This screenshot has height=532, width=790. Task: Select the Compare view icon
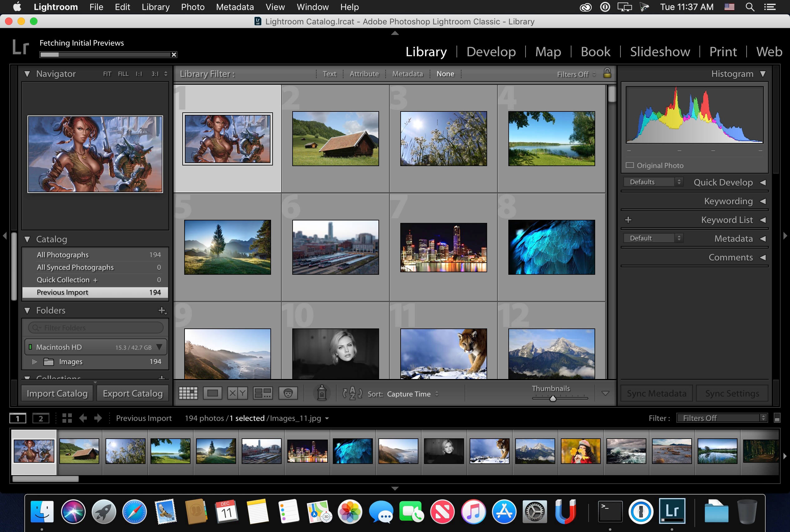coord(237,394)
